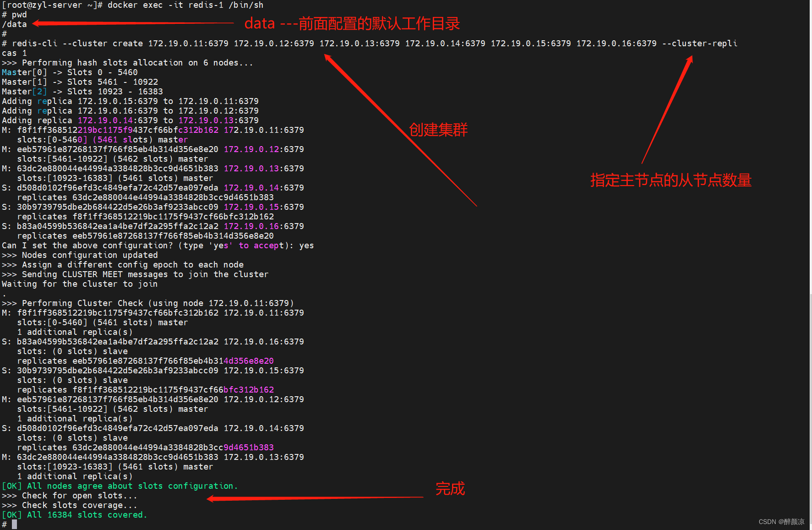This screenshot has height=530, width=812.
Task: Click 'Performing hash slots allocation on 6 nodes' line
Action: (x=127, y=63)
